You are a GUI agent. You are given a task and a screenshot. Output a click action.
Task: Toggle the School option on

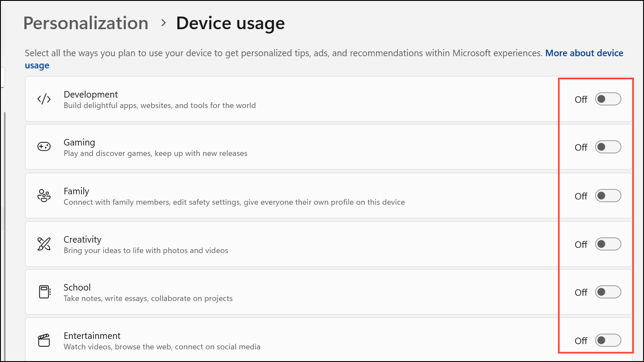(x=608, y=292)
